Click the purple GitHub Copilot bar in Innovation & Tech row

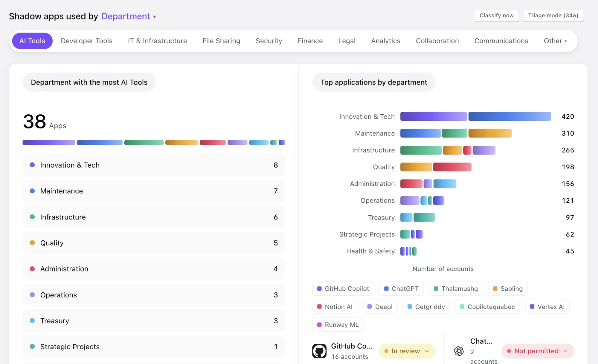click(434, 116)
